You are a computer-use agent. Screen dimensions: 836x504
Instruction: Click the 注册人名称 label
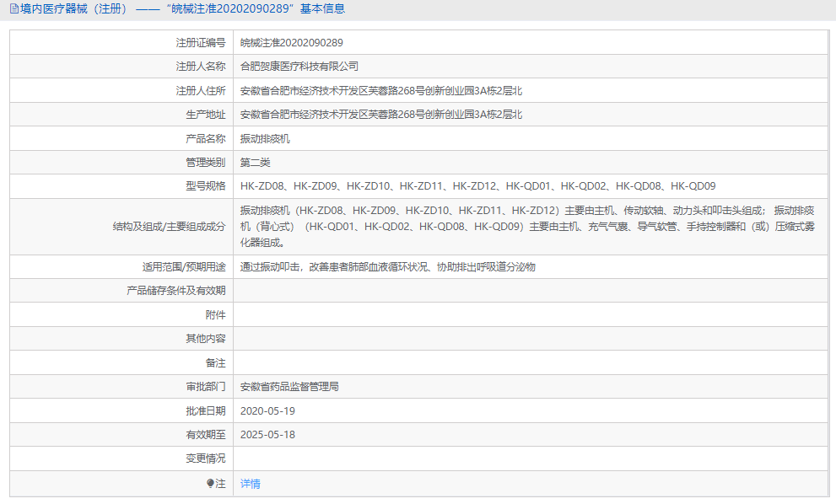tap(201, 67)
